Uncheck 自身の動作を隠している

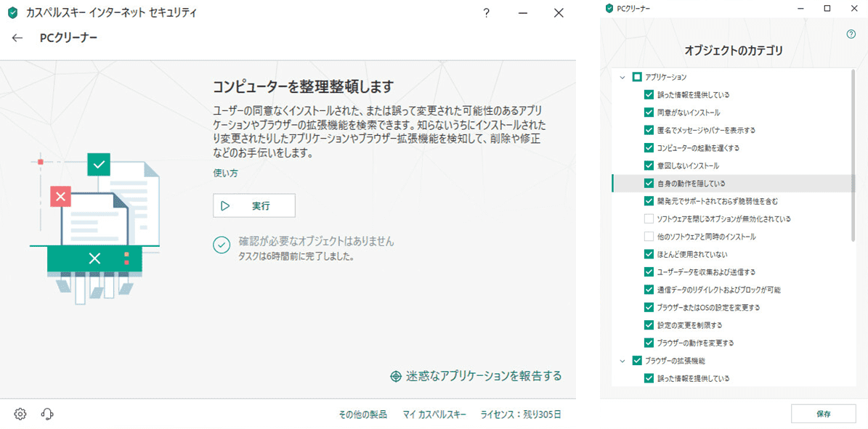649,183
